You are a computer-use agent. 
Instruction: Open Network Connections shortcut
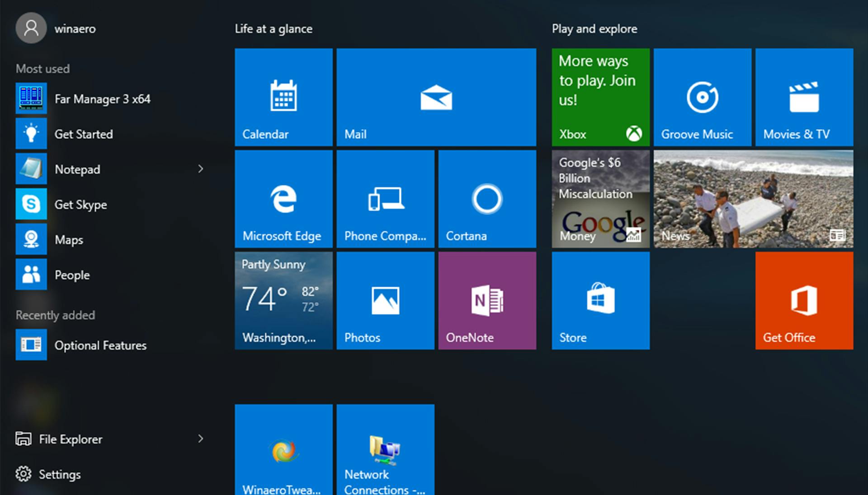coord(385,447)
